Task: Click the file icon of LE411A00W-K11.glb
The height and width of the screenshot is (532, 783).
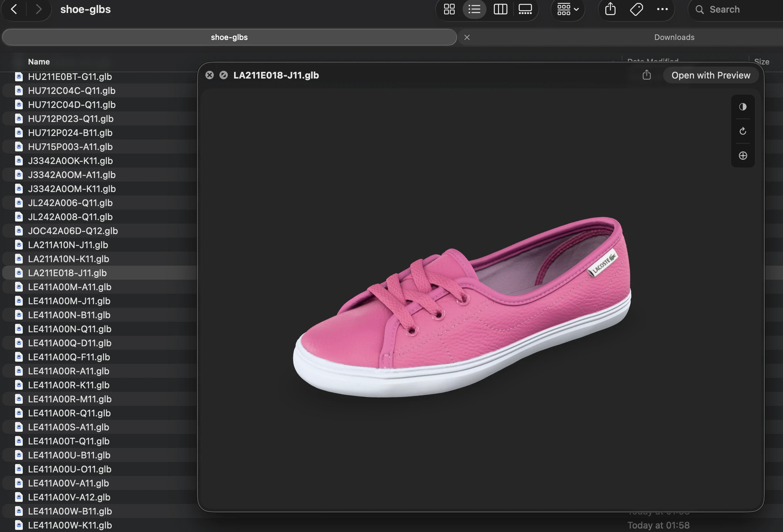Action: 19,525
